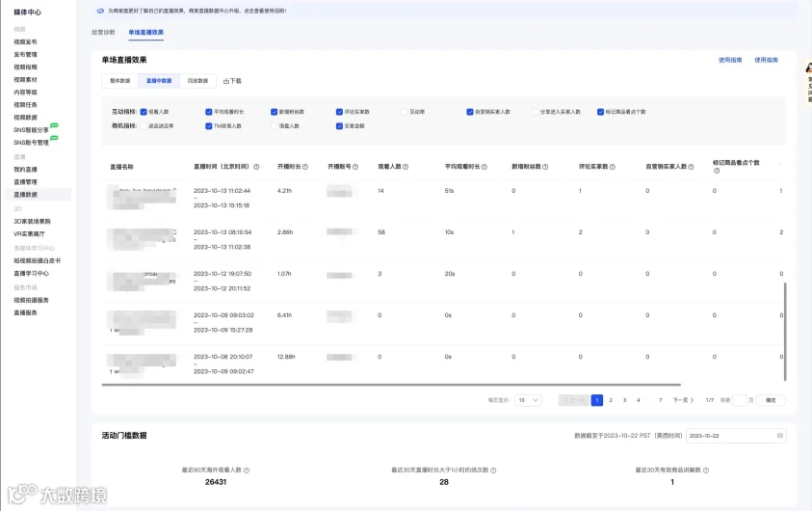Image resolution: width=812 pixels, height=511 pixels.
Task: Open the per-page rows dropdown showing 10
Action: pyautogui.click(x=528, y=400)
